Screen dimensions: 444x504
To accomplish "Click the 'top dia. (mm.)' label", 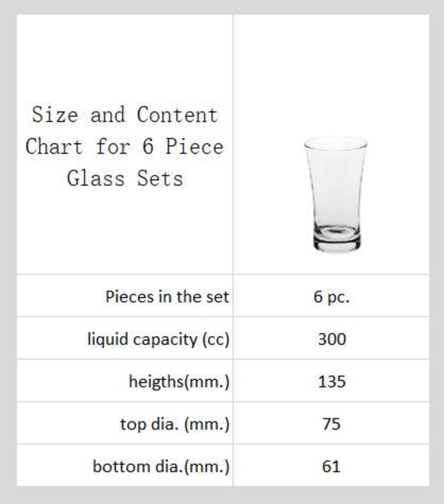I will [175, 424].
